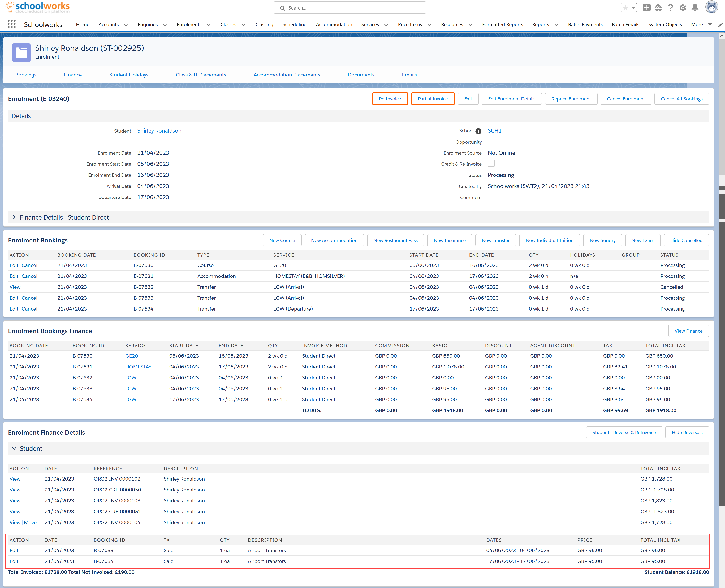This screenshot has height=588, width=725.
Task: Click the favorites star icon
Action: click(625, 8)
